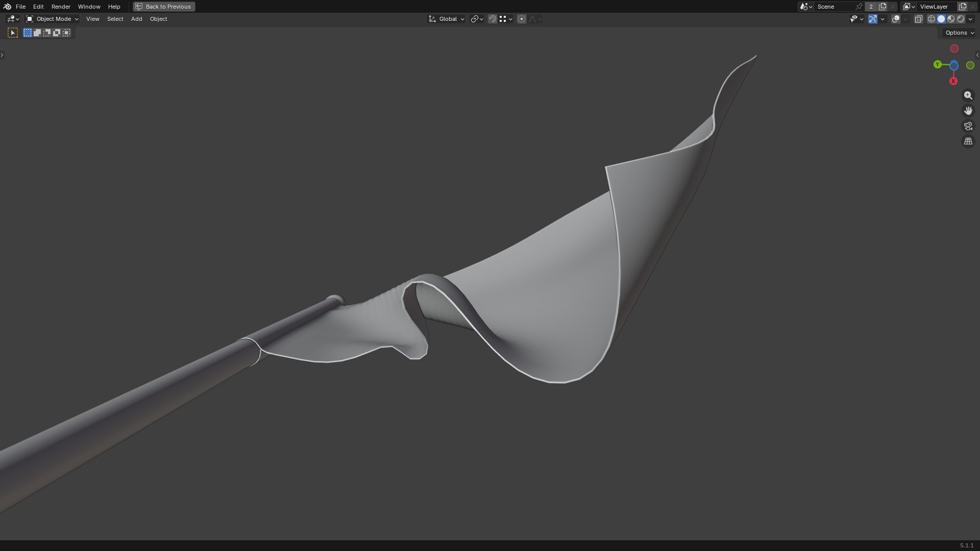
Task: Expand the left toolbar arrow
Action: [x=2, y=55]
